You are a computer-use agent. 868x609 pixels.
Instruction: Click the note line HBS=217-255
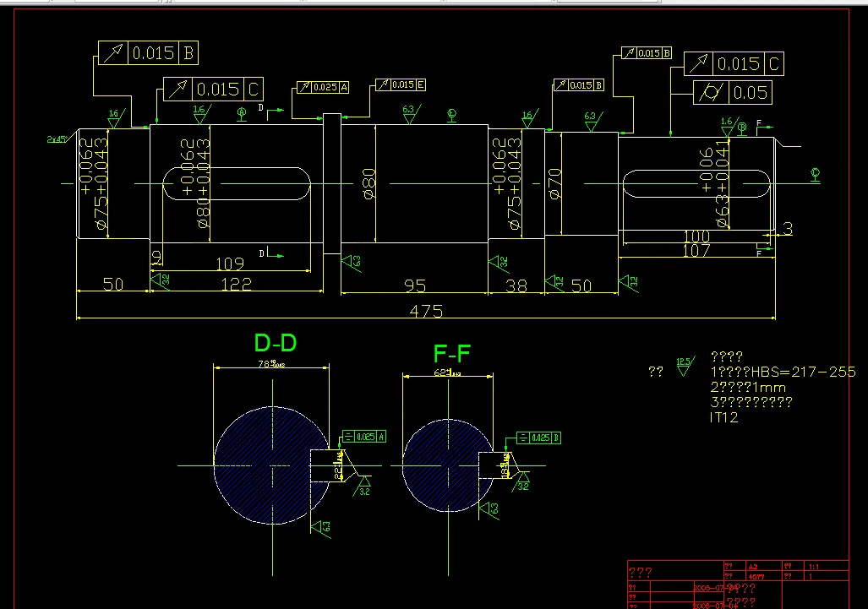783,372
